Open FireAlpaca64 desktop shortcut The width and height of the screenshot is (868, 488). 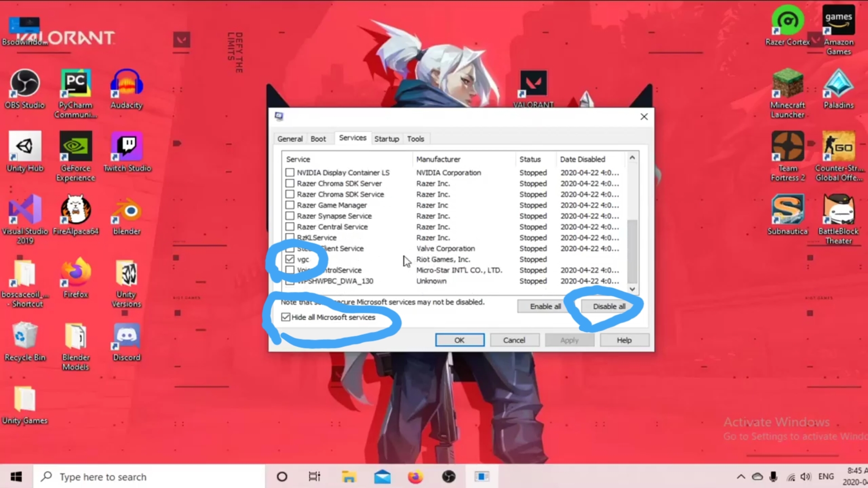tap(75, 216)
